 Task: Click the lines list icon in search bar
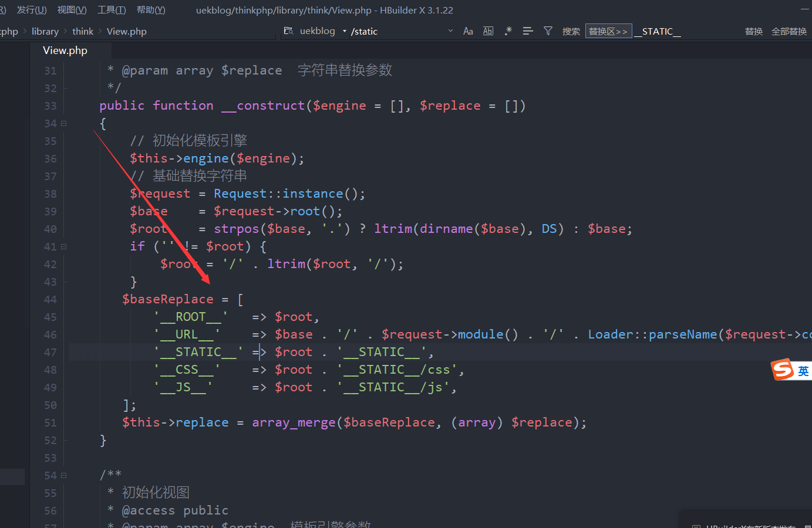(x=528, y=31)
